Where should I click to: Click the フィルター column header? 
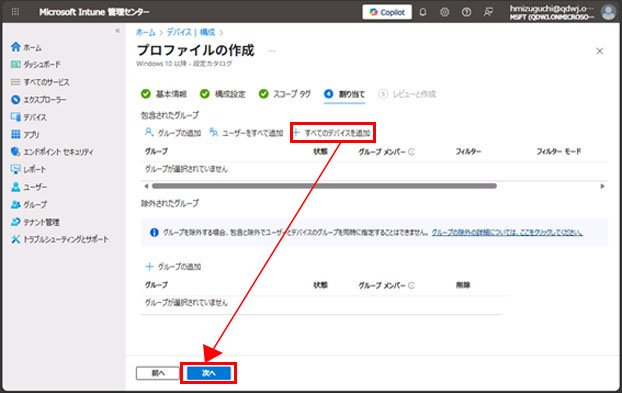pos(468,151)
